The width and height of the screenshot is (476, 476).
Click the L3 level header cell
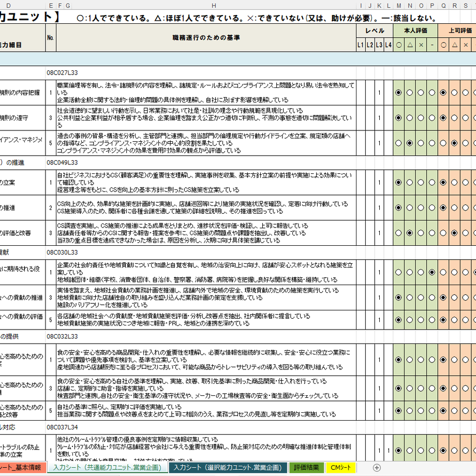(x=379, y=45)
